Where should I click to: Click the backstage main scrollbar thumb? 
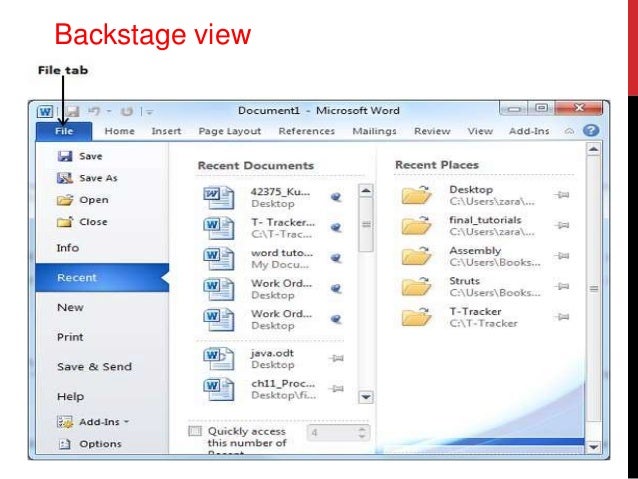[x=594, y=289]
